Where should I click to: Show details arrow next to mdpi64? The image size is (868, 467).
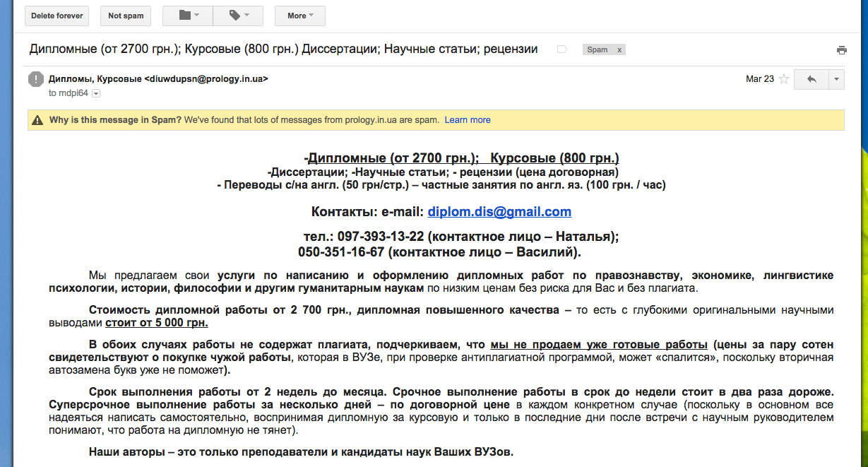96,93
